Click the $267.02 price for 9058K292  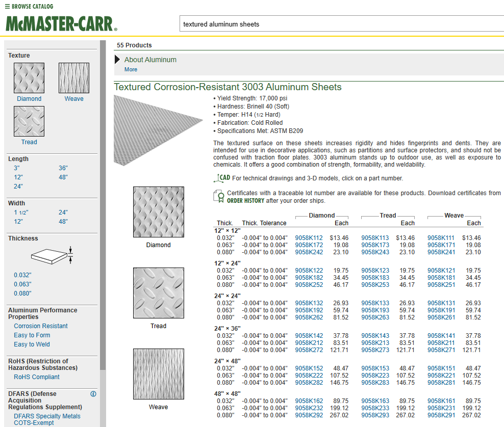(x=339, y=415)
